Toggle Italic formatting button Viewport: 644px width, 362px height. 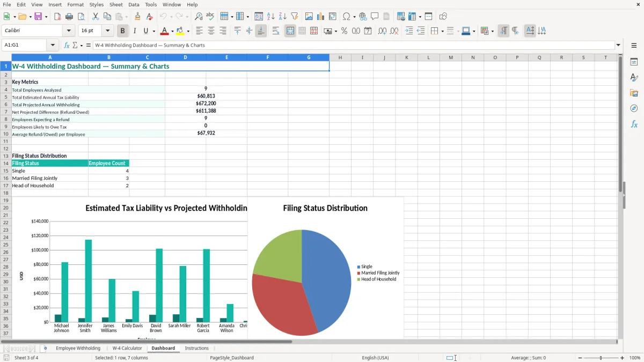click(x=134, y=31)
